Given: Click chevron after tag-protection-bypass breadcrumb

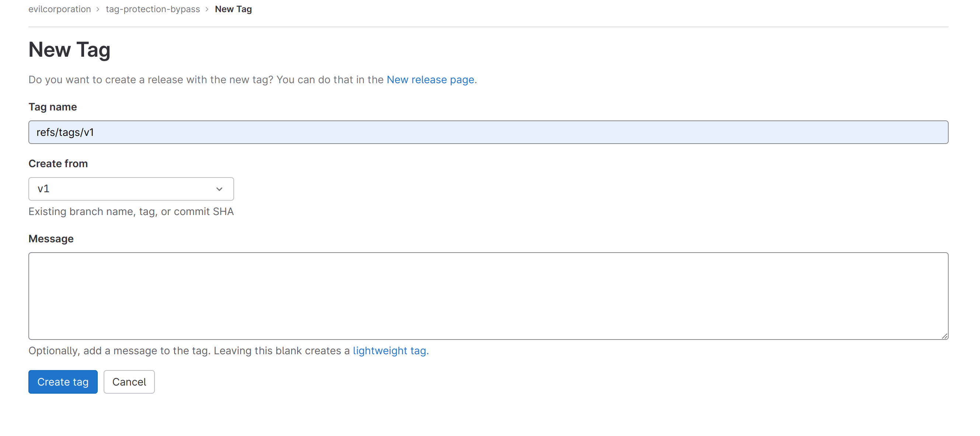Looking at the screenshot, I should pos(207,10).
